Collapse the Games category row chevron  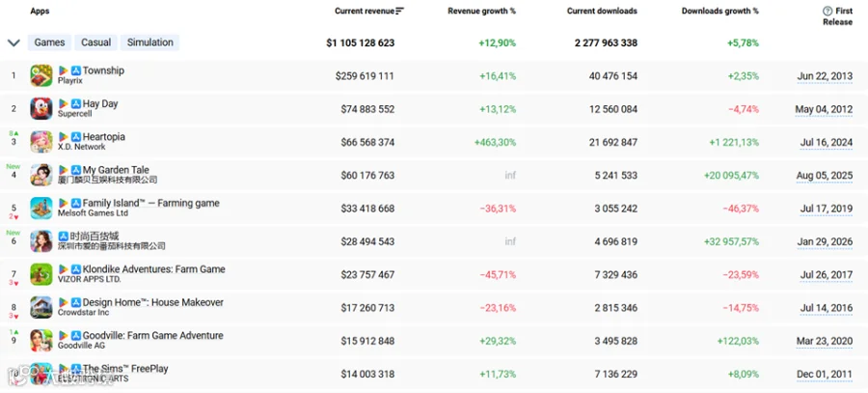[x=14, y=42]
